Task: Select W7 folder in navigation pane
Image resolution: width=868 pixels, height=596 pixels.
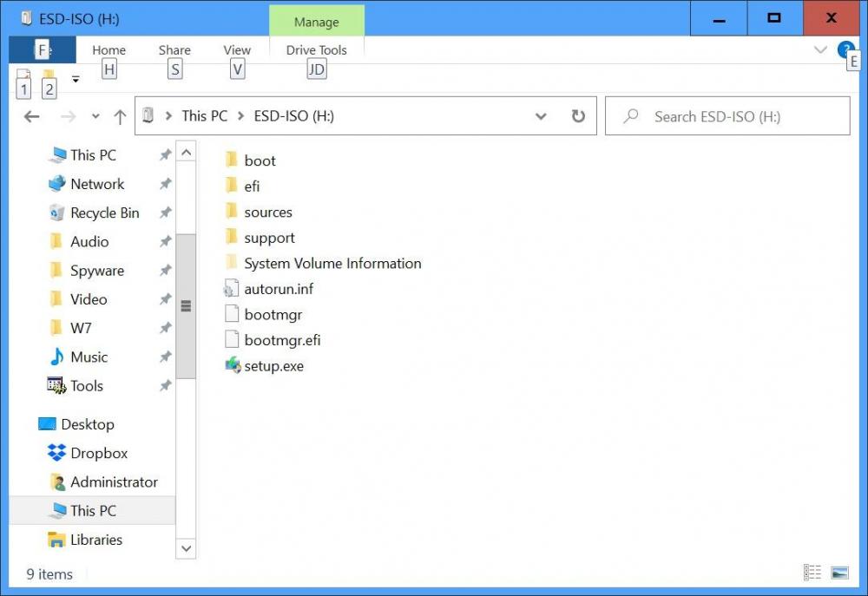Action: pyautogui.click(x=80, y=328)
